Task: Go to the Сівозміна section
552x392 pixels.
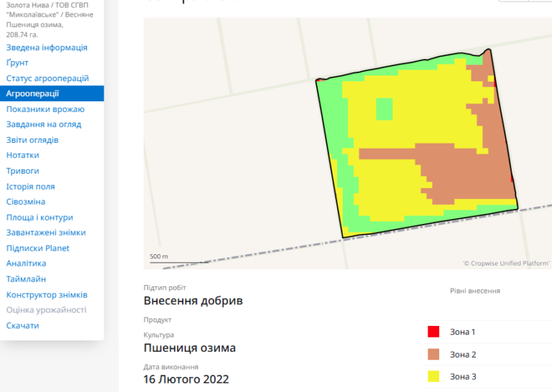Action: pos(26,202)
